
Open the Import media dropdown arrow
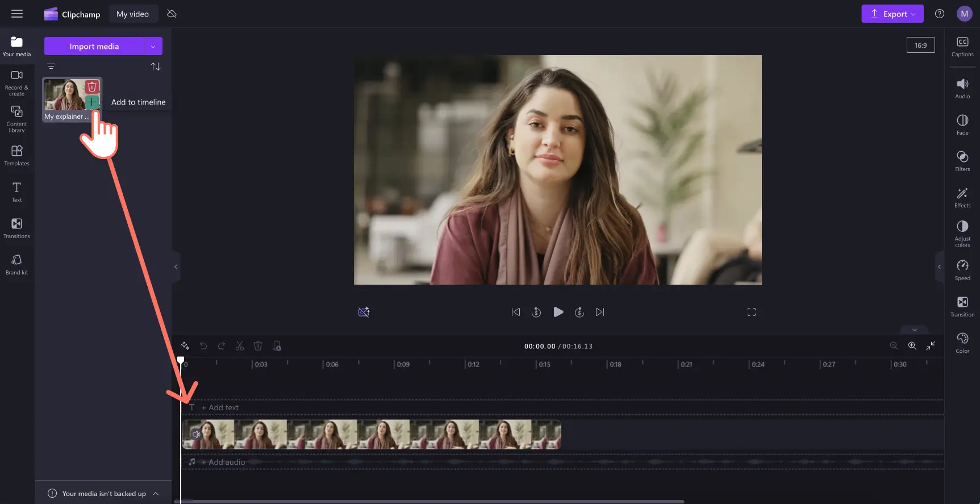(x=153, y=47)
